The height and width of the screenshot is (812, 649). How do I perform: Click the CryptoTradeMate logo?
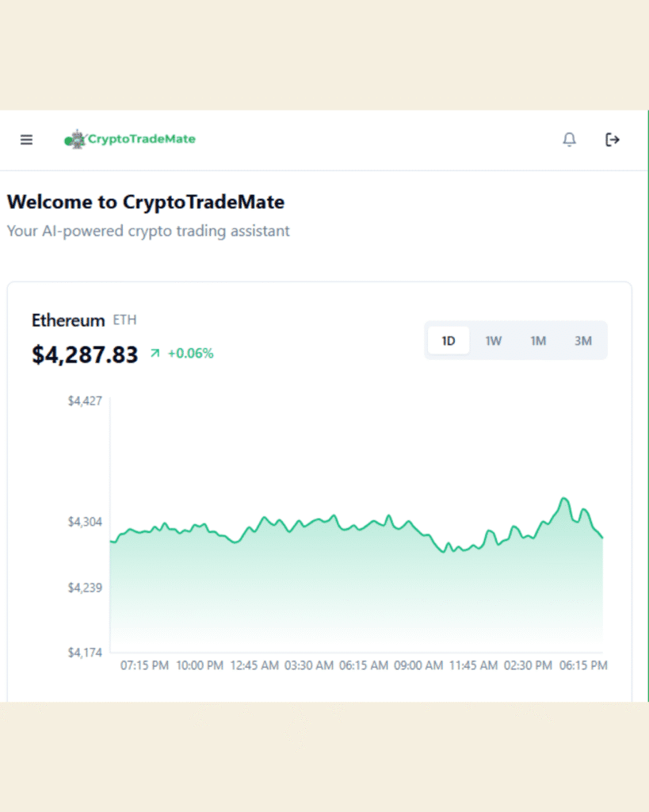click(x=131, y=140)
